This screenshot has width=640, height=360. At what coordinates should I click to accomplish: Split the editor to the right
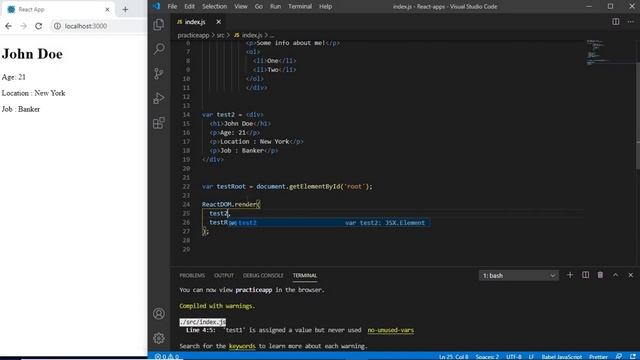(616, 22)
